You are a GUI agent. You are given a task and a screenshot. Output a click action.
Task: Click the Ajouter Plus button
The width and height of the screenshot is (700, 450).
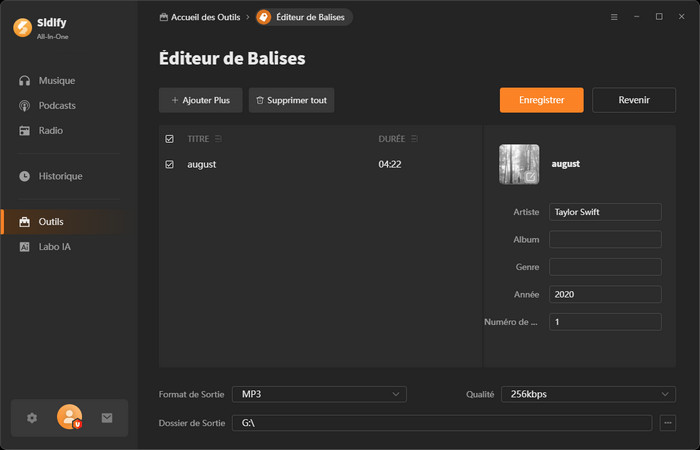[x=200, y=100]
